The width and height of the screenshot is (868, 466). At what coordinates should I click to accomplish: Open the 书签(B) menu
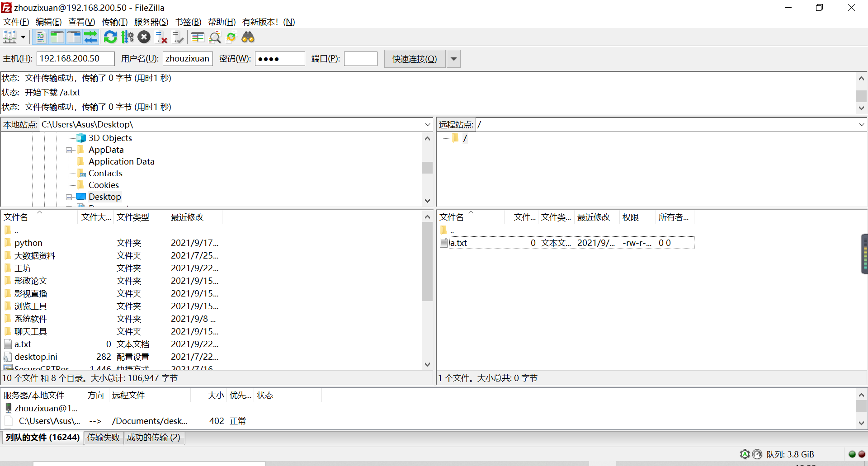(x=188, y=22)
